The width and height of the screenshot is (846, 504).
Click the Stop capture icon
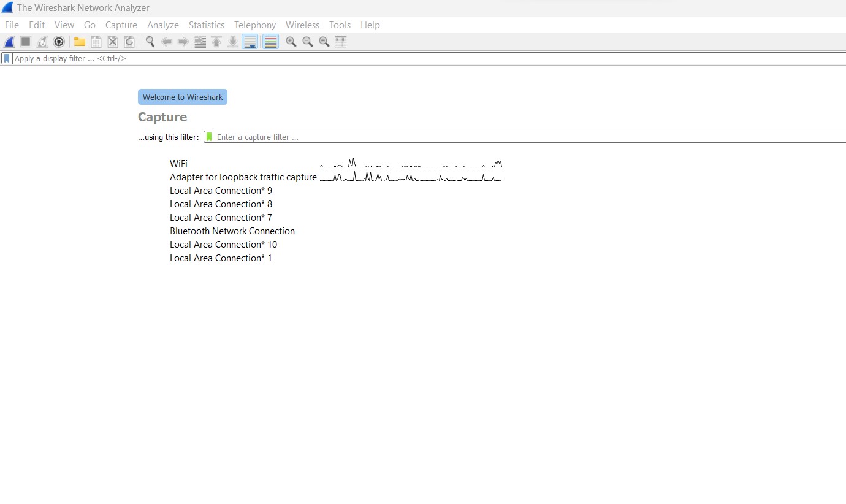25,42
